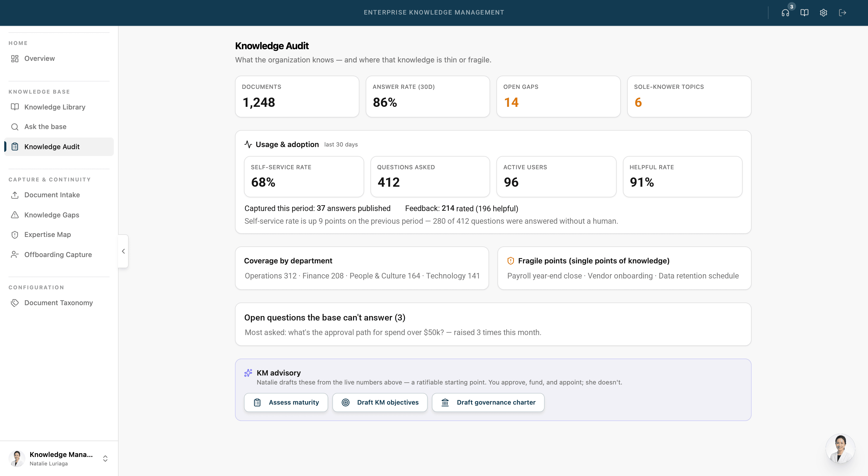Click Draft KM objectives button
This screenshot has width=868, height=476.
tap(380, 402)
